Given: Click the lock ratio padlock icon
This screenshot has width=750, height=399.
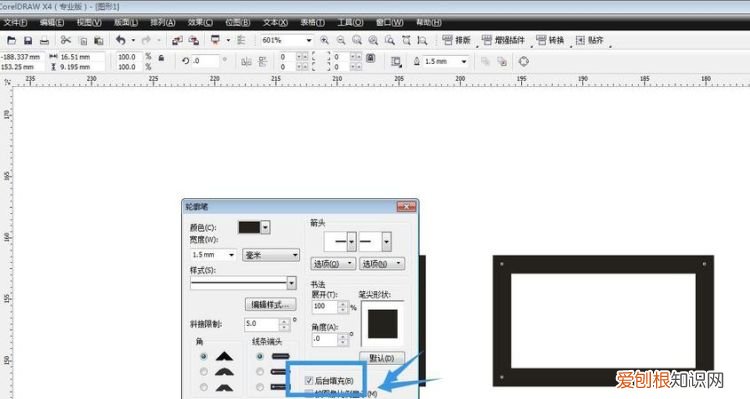Looking at the screenshot, I should pyautogui.click(x=161, y=58).
